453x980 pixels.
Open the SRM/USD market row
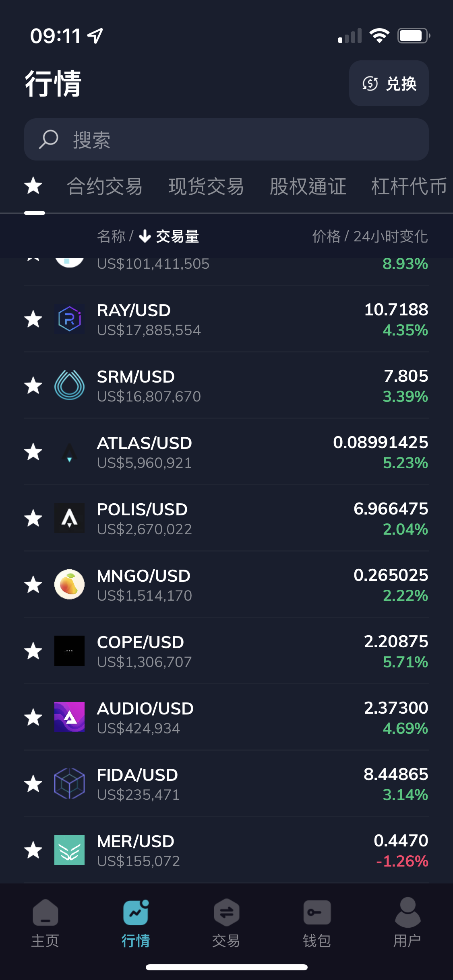(x=226, y=385)
